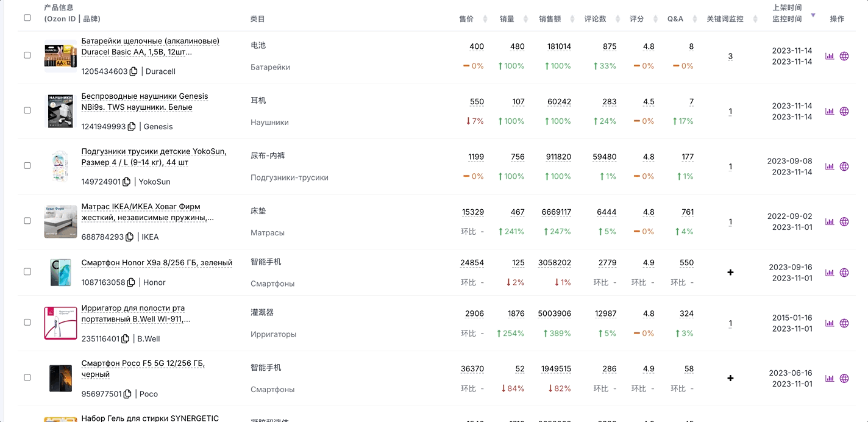This screenshot has width=868, height=422.
Task: Sort by 售价 column arrows
Action: coord(485,19)
